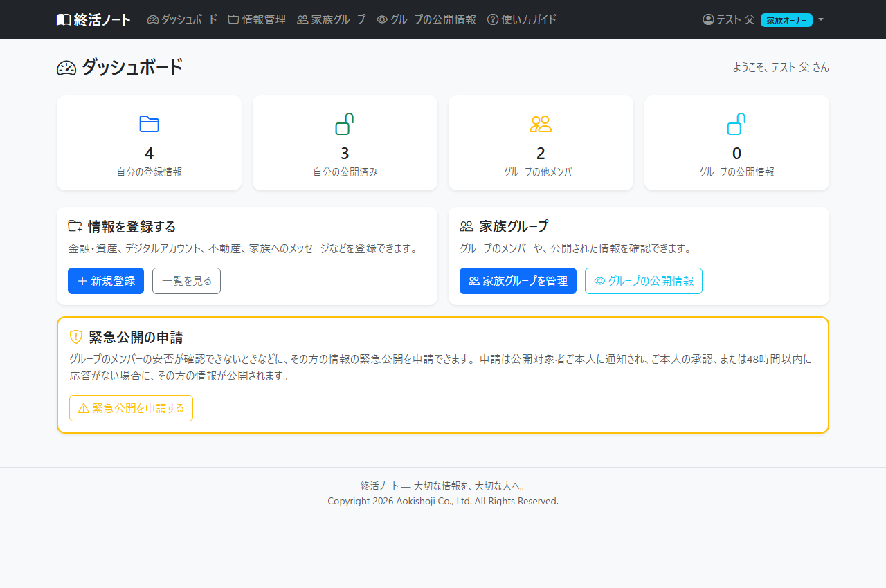The height and width of the screenshot is (588, 886).
Task: Click the count 0 in グループの公開情報 card
Action: click(x=736, y=154)
